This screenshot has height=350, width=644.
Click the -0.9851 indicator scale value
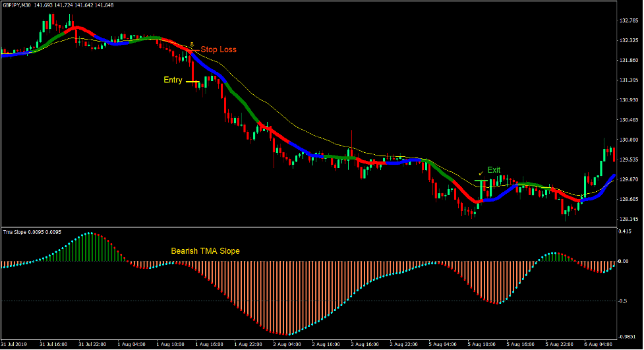tap(627, 337)
